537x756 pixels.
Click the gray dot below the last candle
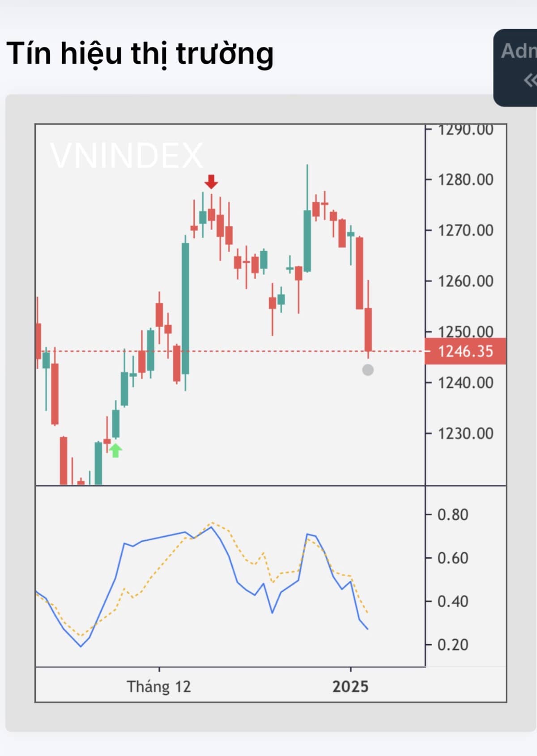coord(368,370)
